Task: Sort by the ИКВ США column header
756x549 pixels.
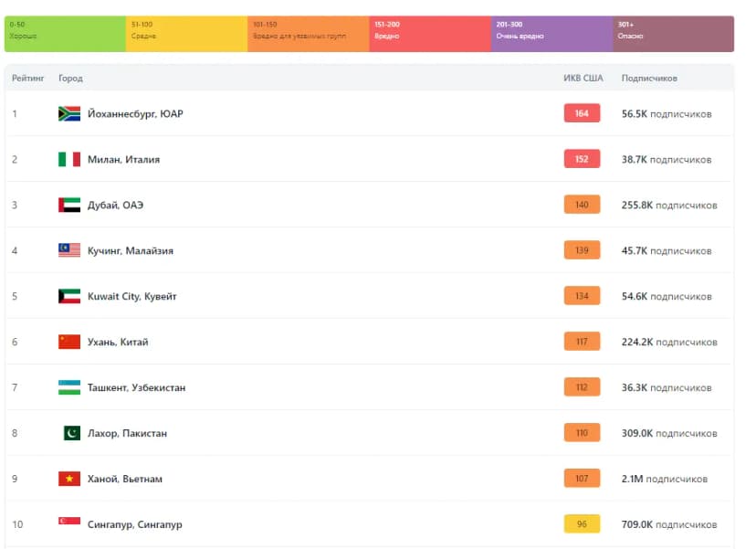Action: coord(583,79)
